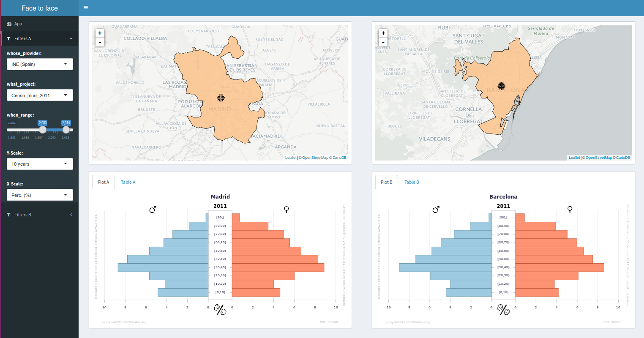
Task: Toggle sidebar with hamburger menu icon
Action: click(86, 8)
